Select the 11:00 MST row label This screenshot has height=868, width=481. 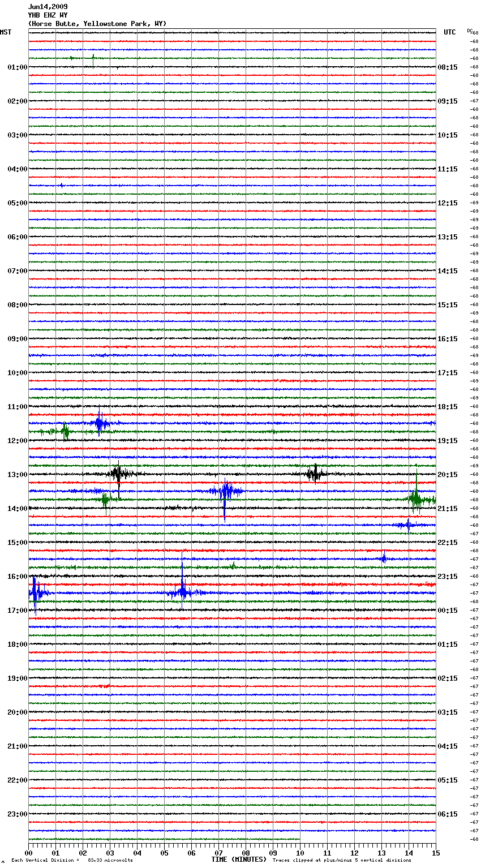click(x=18, y=407)
